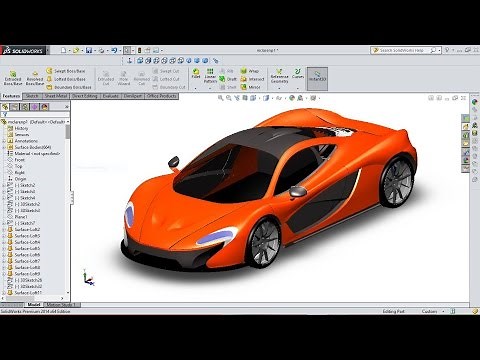Switch to the Features tab

pos(11,96)
